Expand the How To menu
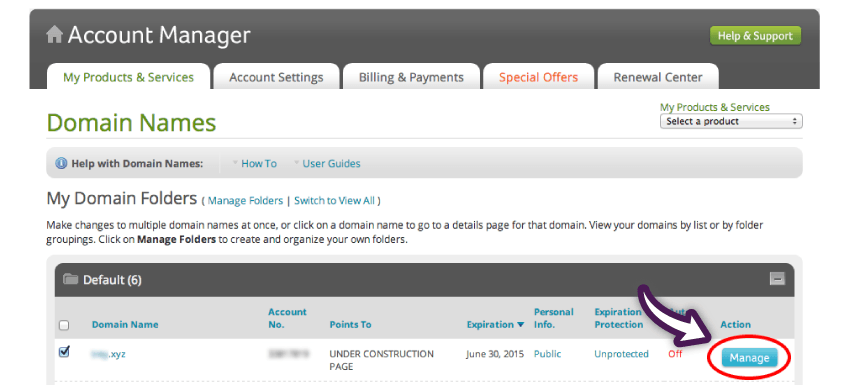 click(254, 163)
